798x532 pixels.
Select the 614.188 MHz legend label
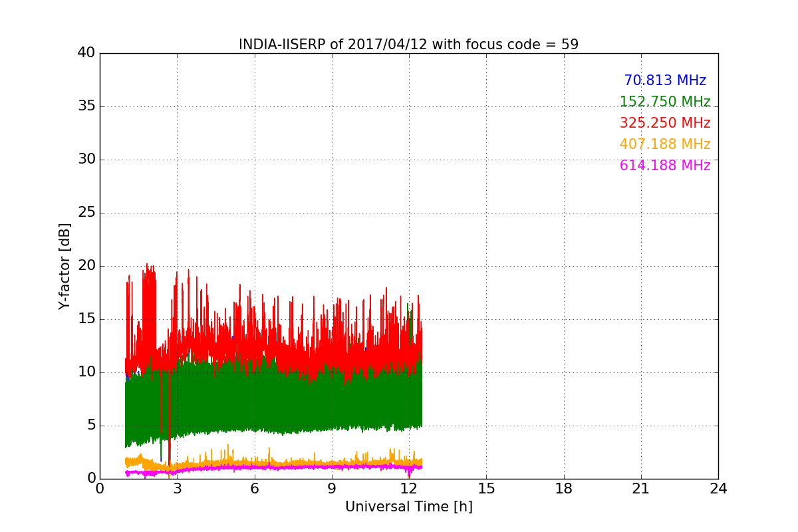click(665, 166)
